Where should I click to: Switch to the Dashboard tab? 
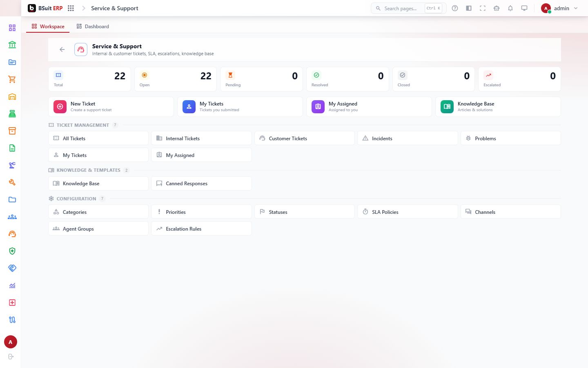coord(93,27)
